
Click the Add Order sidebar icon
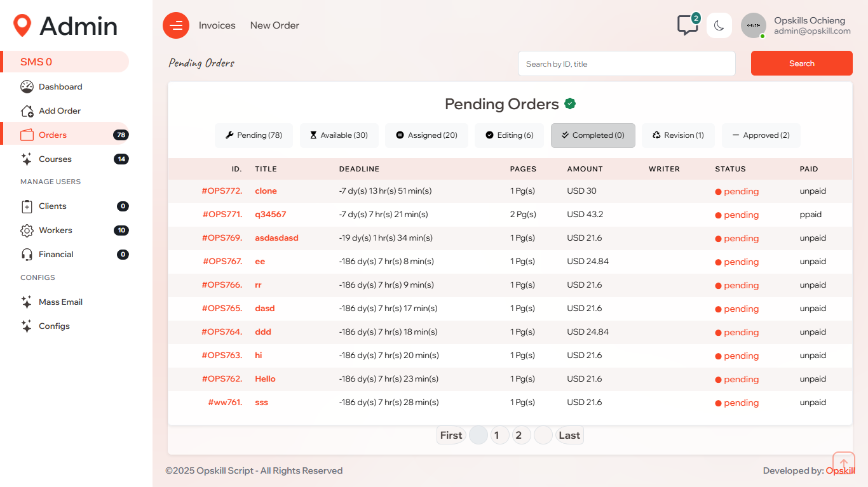coord(27,111)
